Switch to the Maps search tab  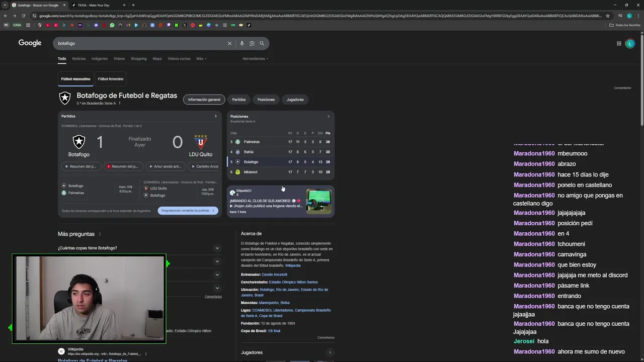point(157,59)
